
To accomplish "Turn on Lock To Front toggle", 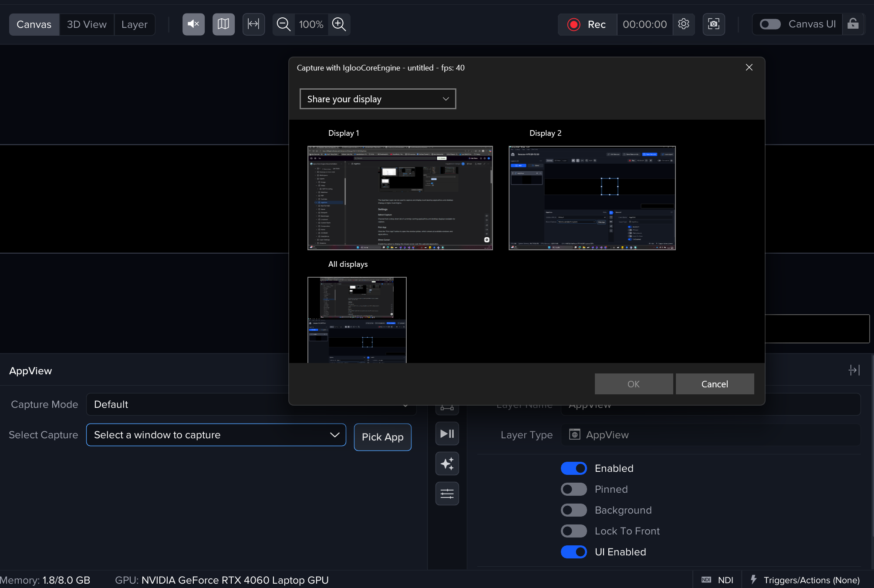I will [x=574, y=531].
